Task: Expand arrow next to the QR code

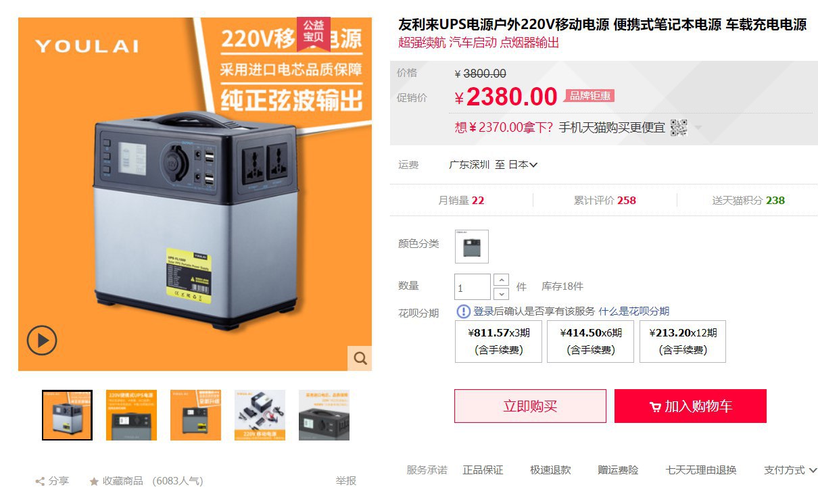Action: (698, 128)
